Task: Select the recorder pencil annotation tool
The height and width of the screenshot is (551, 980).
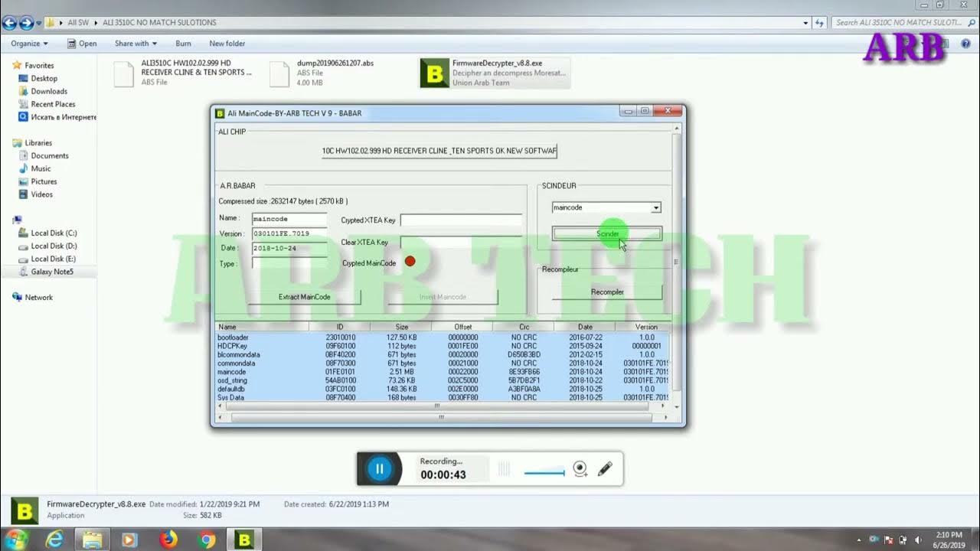Action: (x=605, y=468)
